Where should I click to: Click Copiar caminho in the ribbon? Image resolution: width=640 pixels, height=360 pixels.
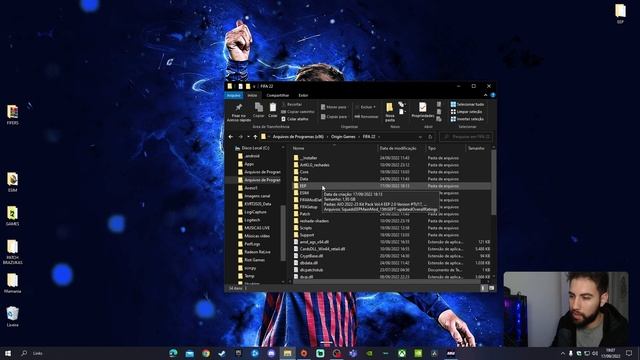pos(298,112)
